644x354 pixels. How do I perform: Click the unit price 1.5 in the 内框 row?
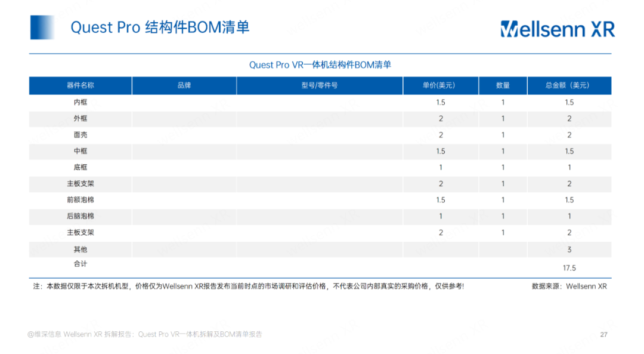[441, 102]
